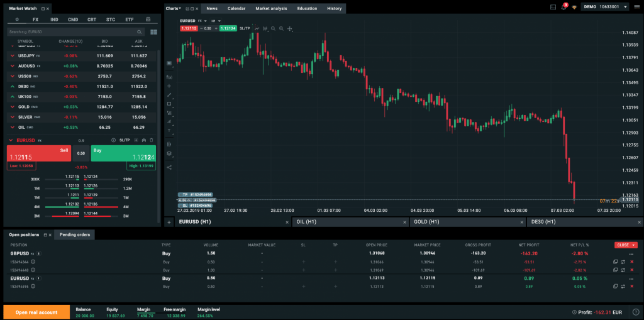Open candlestick chart style icon in chart toolbar
Viewport: 644px width, 320px height.
point(265,28)
